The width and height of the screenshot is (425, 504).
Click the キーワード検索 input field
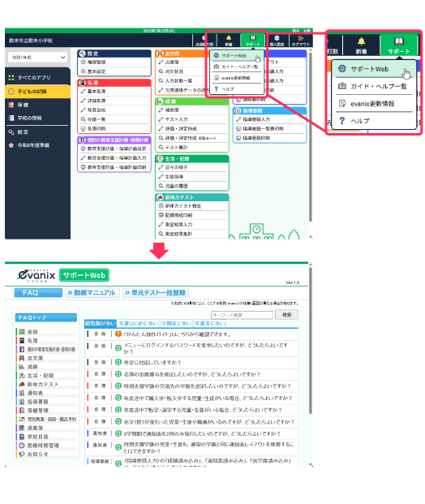coord(242,315)
